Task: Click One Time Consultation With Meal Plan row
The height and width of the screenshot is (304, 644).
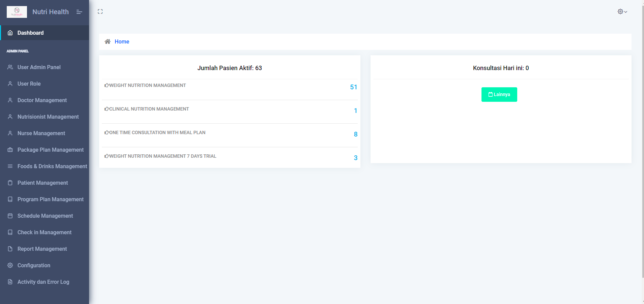Action: tap(157, 132)
